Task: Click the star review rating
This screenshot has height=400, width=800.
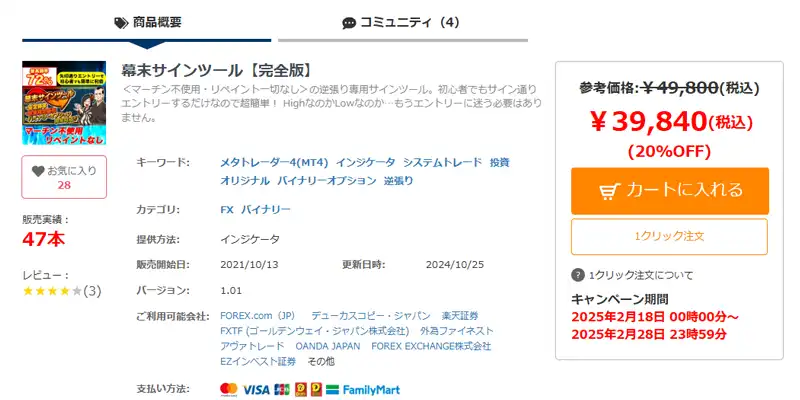Action: coord(52,291)
